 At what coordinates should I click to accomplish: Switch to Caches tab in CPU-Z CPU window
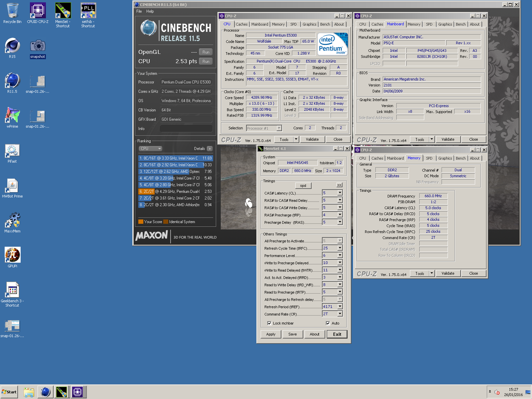point(242,24)
